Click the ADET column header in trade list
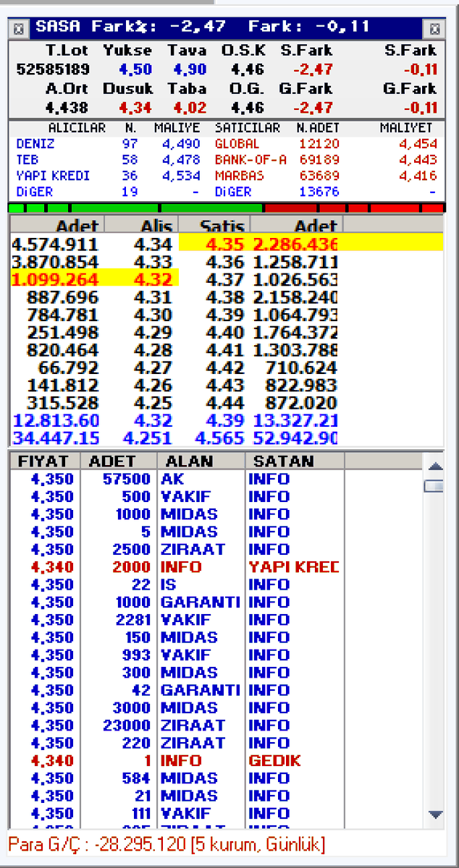Image resolution: width=459 pixels, height=868 pixels. tap(118, 461)
